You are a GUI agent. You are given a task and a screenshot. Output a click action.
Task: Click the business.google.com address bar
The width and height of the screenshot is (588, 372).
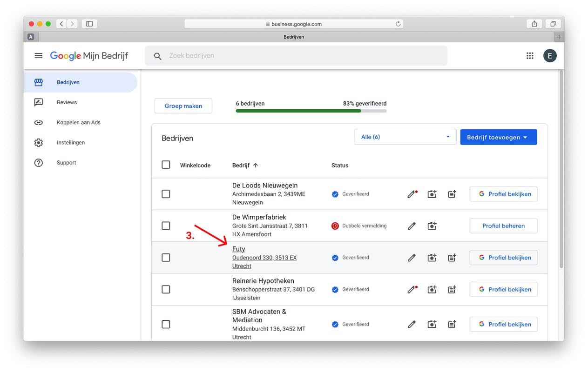(294, 24)
